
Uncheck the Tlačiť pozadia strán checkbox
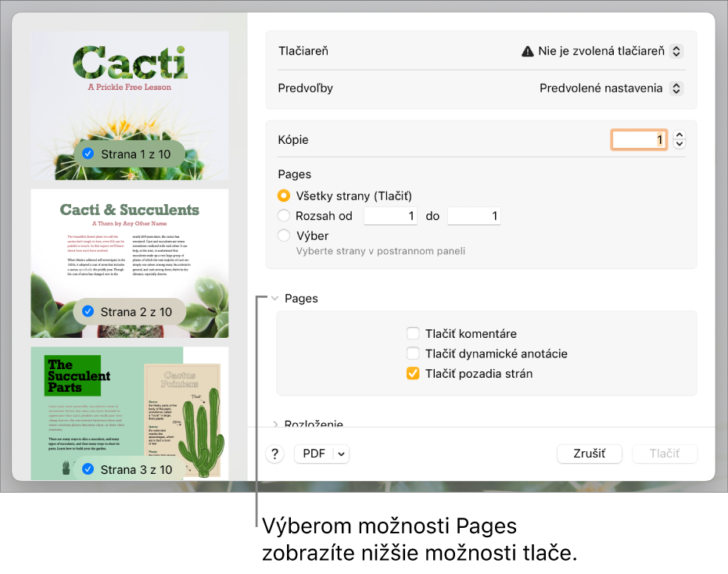point(413,373)
